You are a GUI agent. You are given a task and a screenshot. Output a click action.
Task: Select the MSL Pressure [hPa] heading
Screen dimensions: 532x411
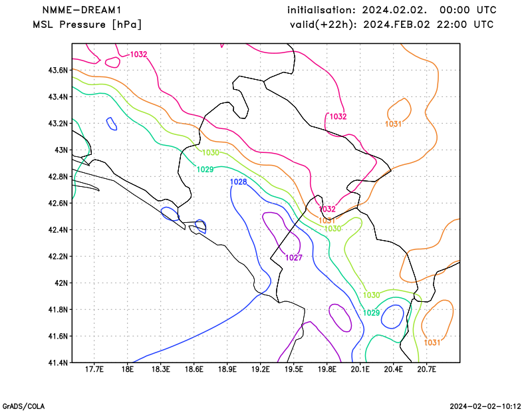click(x=87, y=25)
